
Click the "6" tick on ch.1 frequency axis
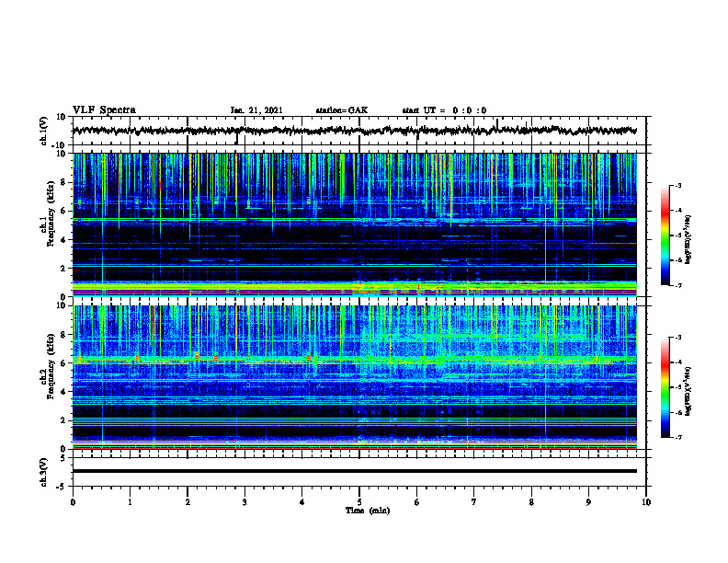pos(63,212)
